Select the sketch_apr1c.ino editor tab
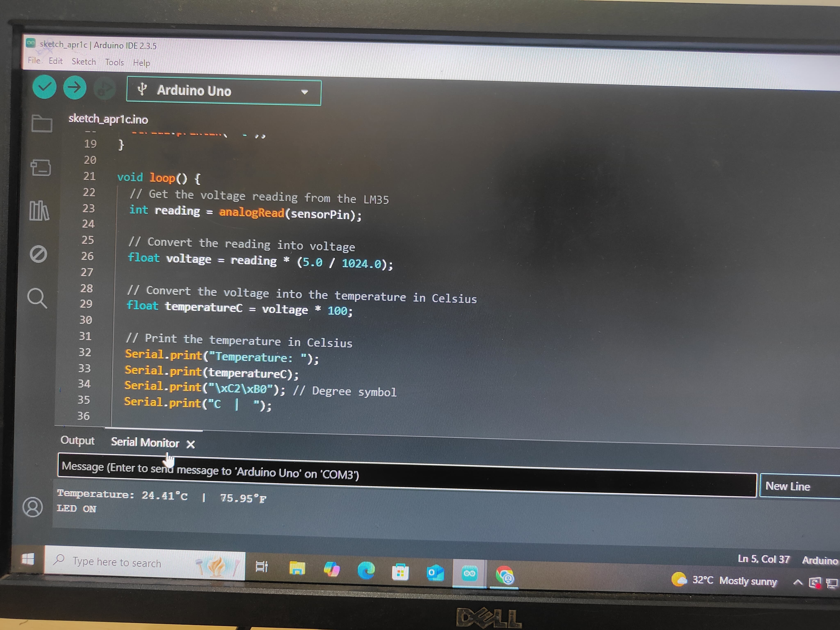The image size is (840, 630). coord(108,119)
